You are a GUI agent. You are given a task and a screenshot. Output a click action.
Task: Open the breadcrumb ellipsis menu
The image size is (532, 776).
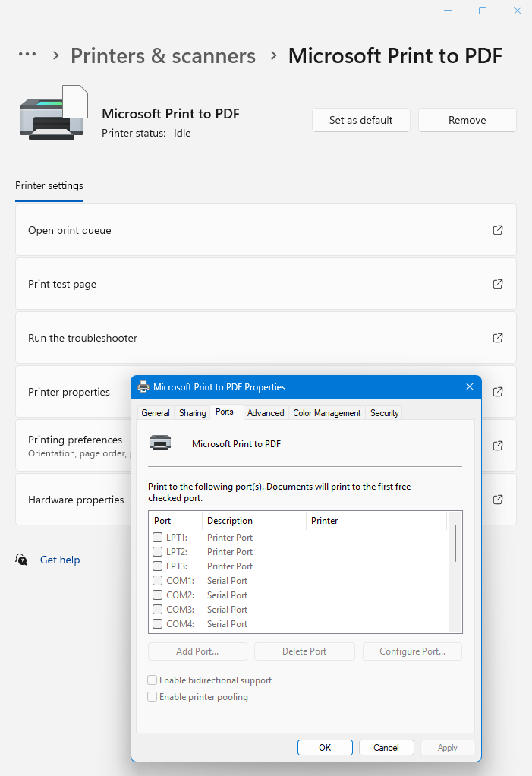[27, 55]
